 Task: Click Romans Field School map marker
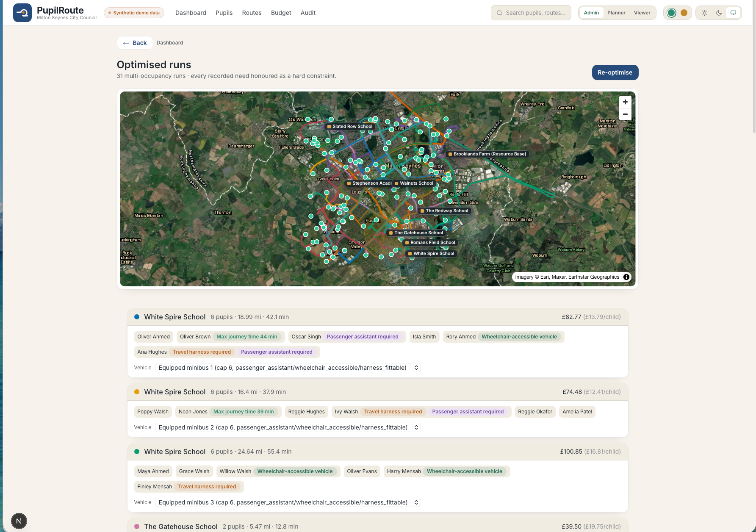click(430, 243)
